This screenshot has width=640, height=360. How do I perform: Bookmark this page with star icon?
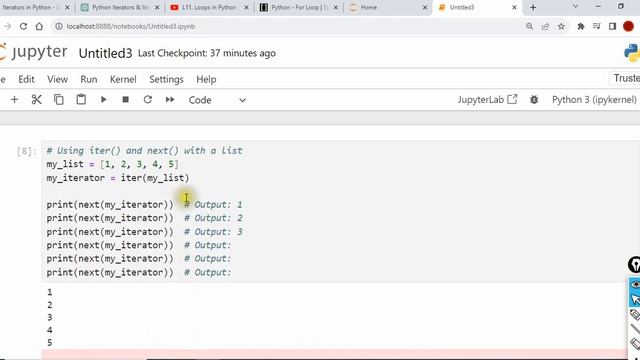click(561, 26)
